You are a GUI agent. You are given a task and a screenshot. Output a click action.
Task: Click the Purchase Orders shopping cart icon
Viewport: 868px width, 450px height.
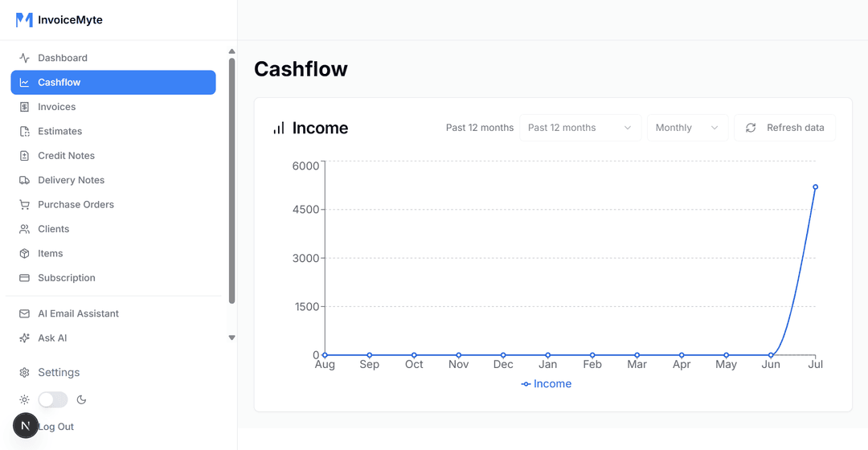(x=24, y=205)
